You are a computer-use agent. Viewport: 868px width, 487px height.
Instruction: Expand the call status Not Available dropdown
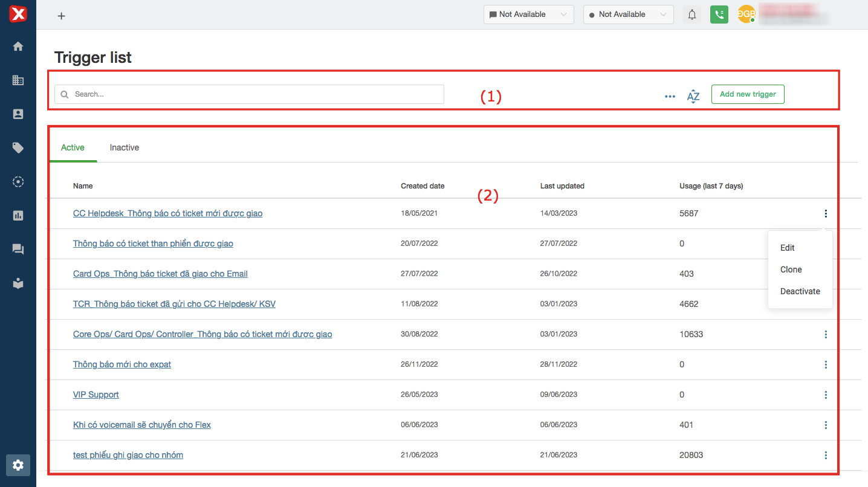[628, 15]
